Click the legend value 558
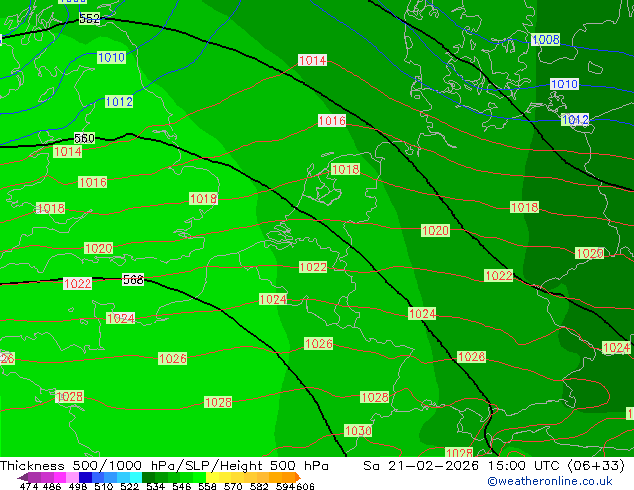 207,486
